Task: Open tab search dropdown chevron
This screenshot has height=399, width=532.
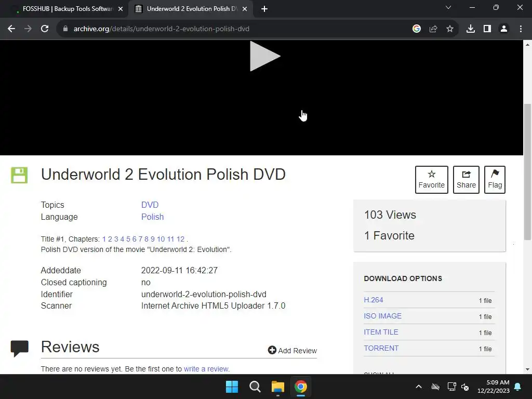Action: (x=448, y=7)
